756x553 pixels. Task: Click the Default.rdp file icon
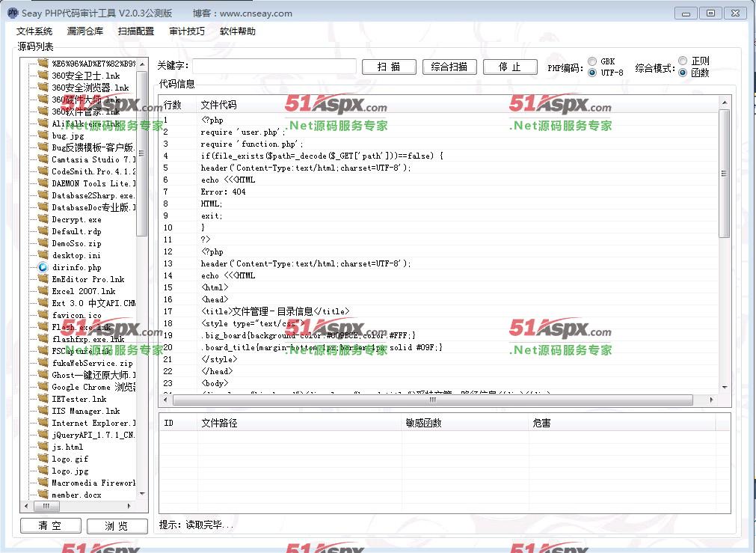(43, 231)
